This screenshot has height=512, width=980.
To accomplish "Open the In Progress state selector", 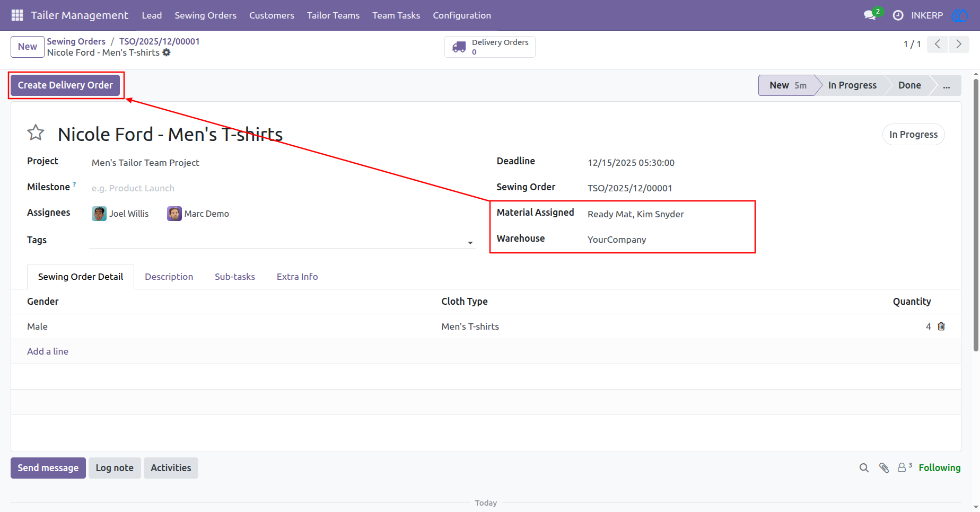I will point(913,135).
